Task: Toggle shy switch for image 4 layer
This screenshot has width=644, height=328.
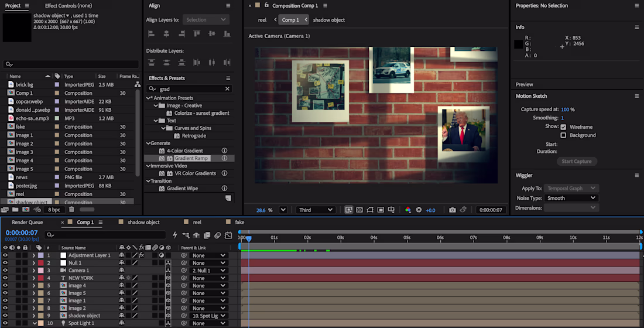Action: point(122,286)
